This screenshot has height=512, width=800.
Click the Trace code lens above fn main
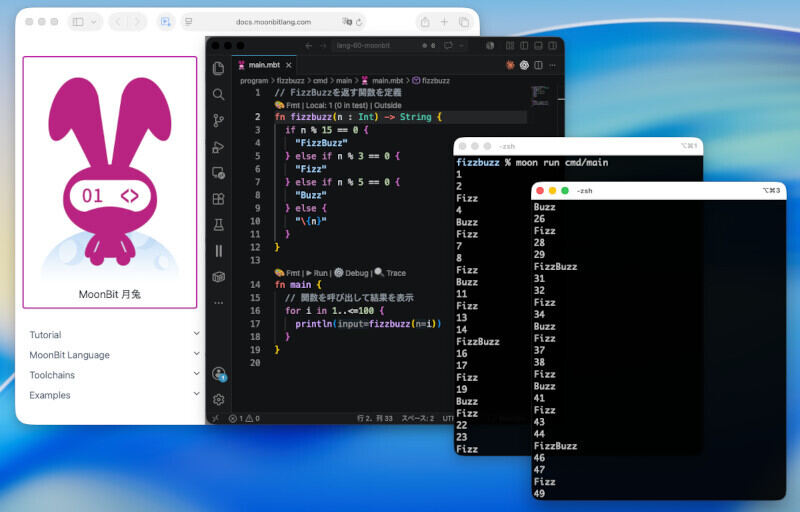(390, 273)
